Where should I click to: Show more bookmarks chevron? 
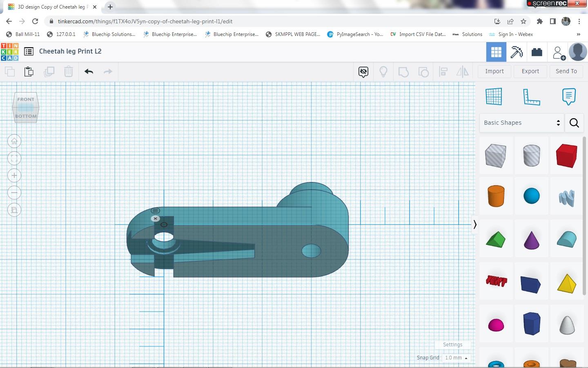[578, 34]
